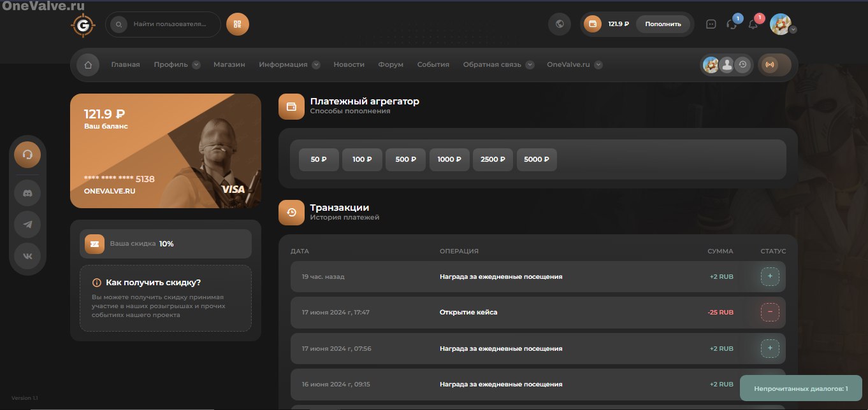Click the Discord icon in left sidebar
Screen dimensions: 868x410
(27, 192)
